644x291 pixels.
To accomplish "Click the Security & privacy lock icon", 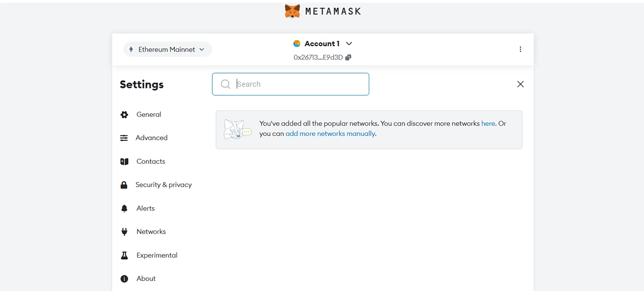I will pos(124,185).
